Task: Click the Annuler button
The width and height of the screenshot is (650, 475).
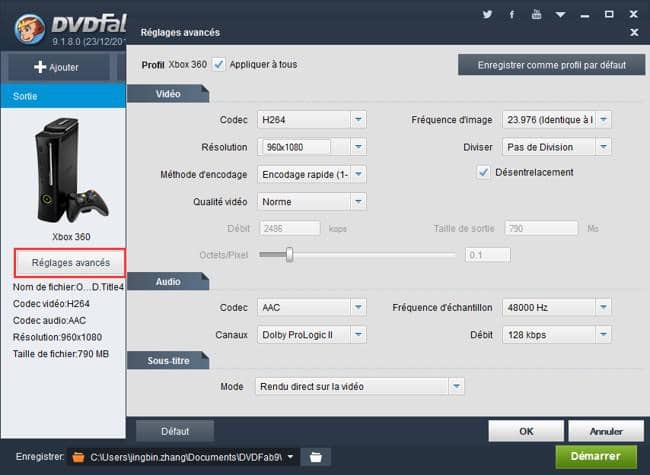Action: (x=606, y=431)
